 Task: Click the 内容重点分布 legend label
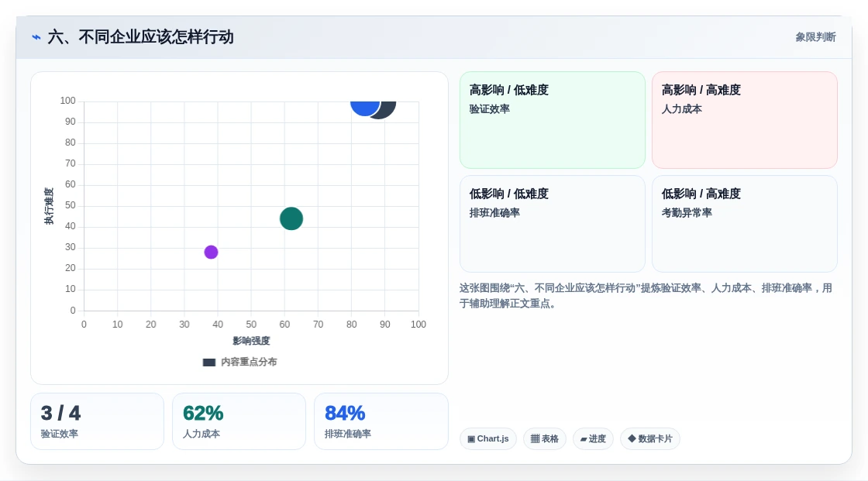coord(249,362)
